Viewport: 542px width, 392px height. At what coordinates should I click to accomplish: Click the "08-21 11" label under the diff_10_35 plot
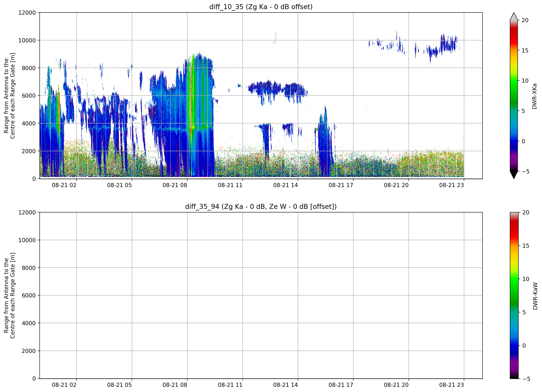coord(230,185)
